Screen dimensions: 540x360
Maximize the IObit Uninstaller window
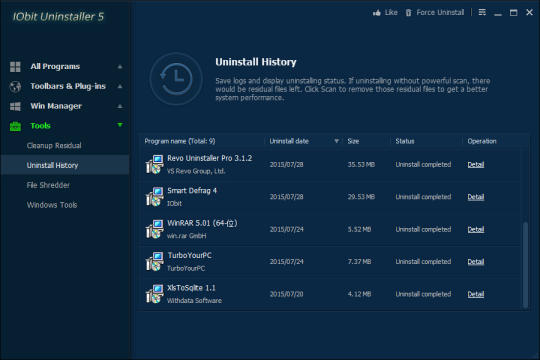point(513,13)
